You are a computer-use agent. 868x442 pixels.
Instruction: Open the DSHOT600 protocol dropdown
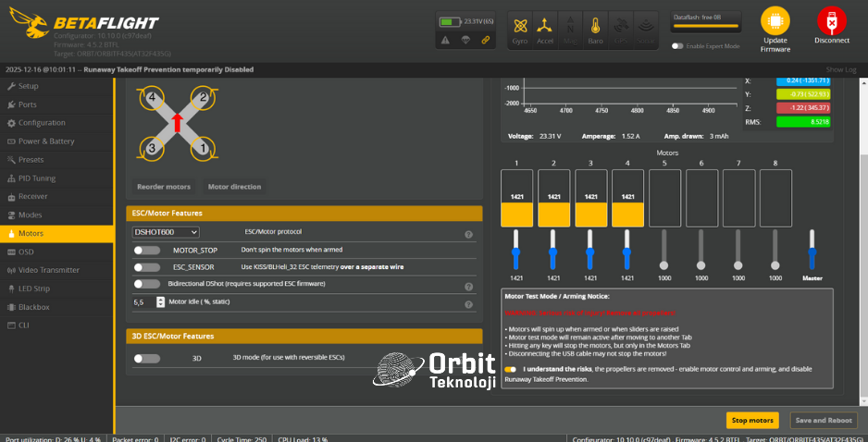166,232
